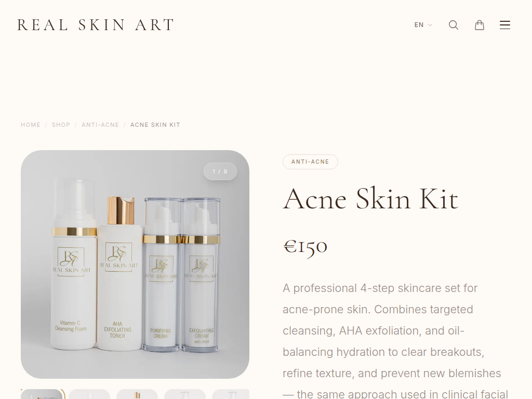Screen dimensions: 532x399
Task: Open the shopping bag cart
Action: coord(480,25)
